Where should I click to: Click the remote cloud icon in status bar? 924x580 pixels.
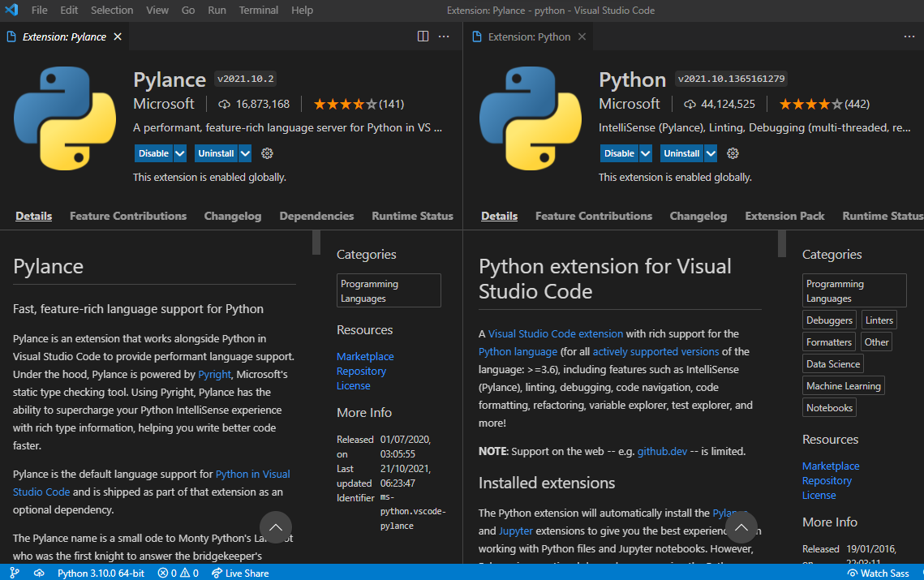click(38, 573)
